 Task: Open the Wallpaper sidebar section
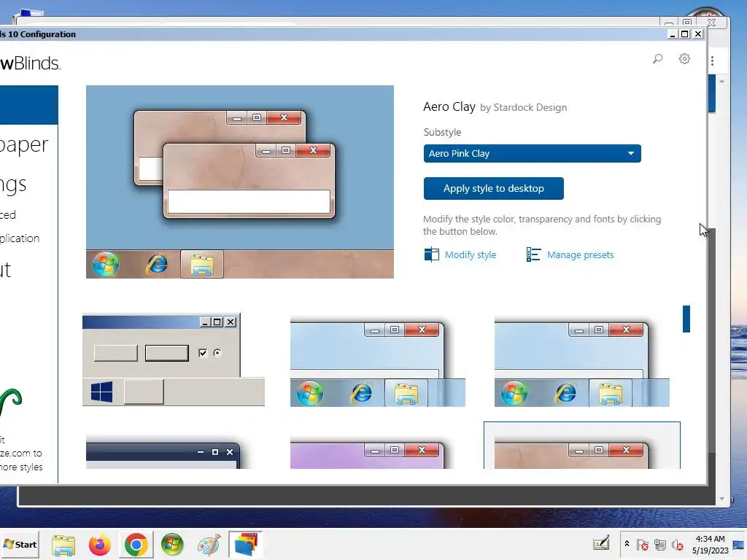coord(24,144)
